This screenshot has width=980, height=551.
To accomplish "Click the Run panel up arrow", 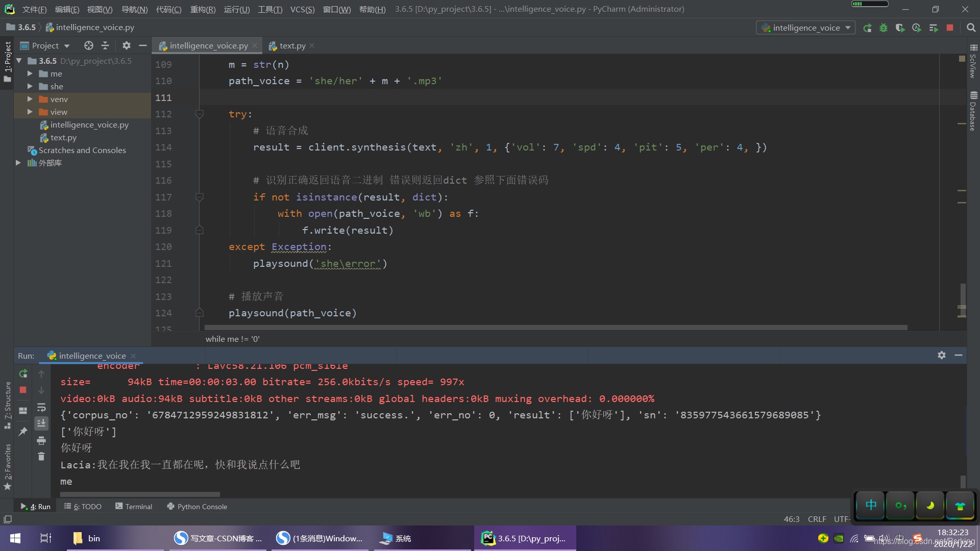I will 41,373.
